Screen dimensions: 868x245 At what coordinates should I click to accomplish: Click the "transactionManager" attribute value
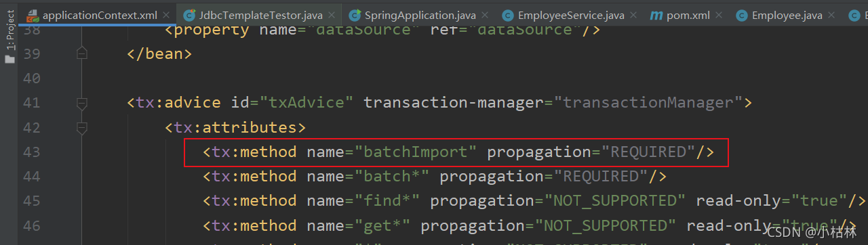click(x=649, y=103)
